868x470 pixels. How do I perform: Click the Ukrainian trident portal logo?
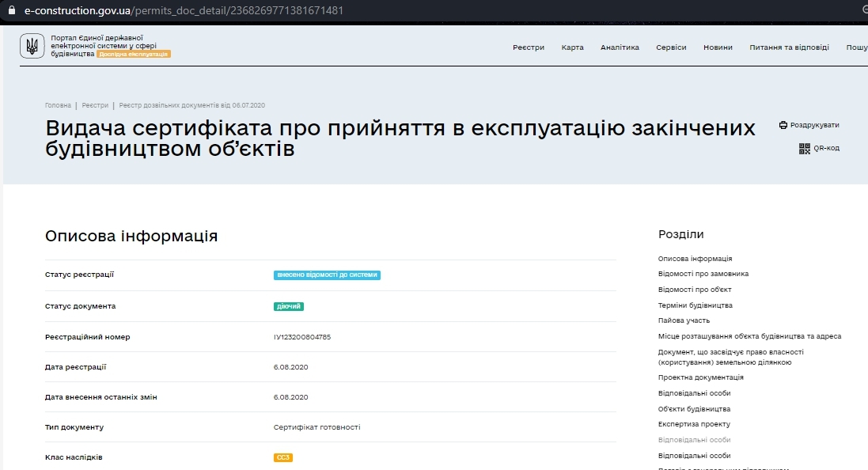point(32,46)
